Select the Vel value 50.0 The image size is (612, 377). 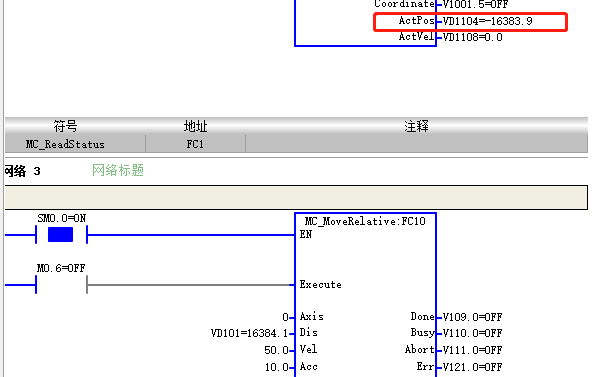276,350
